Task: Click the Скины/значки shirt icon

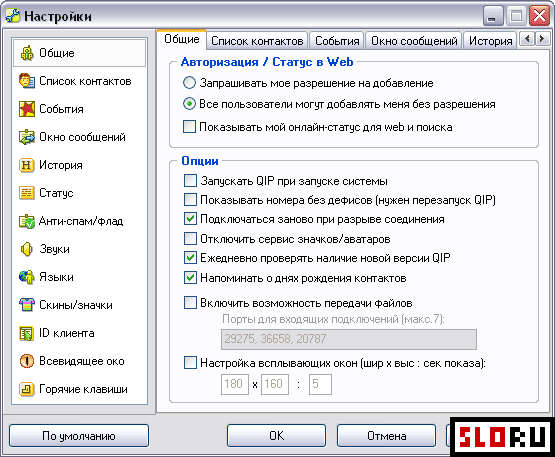Action: tap(27, 305)
